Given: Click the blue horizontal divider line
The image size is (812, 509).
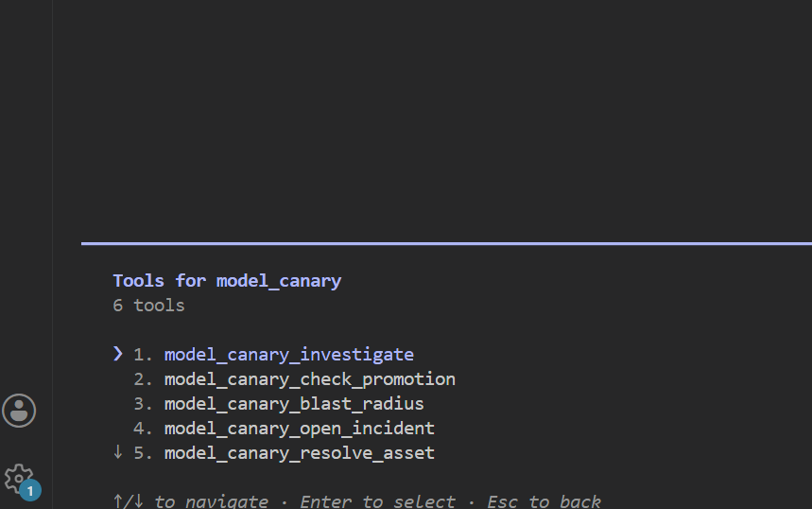Looking at the screenshot, I should pyautogui.click(x=446, y=243).
